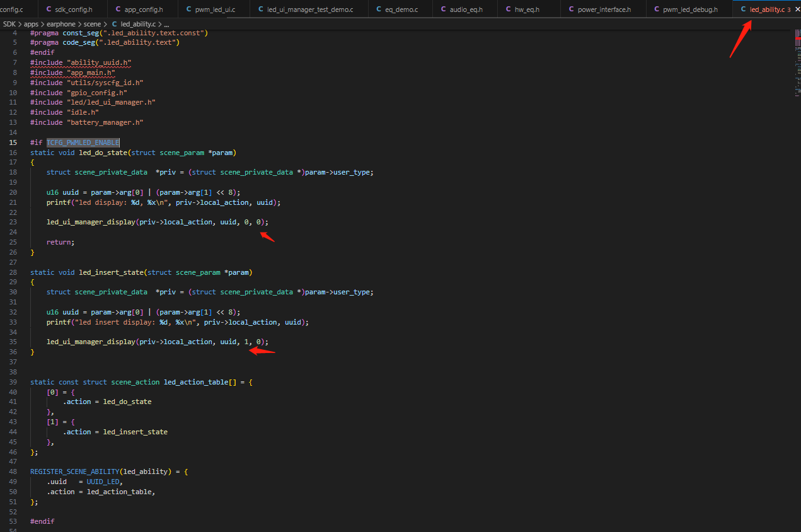The height and width of the screenshot is (532, 801).
Task: Click the "idle.h" include line
Action: coord(64,112)
